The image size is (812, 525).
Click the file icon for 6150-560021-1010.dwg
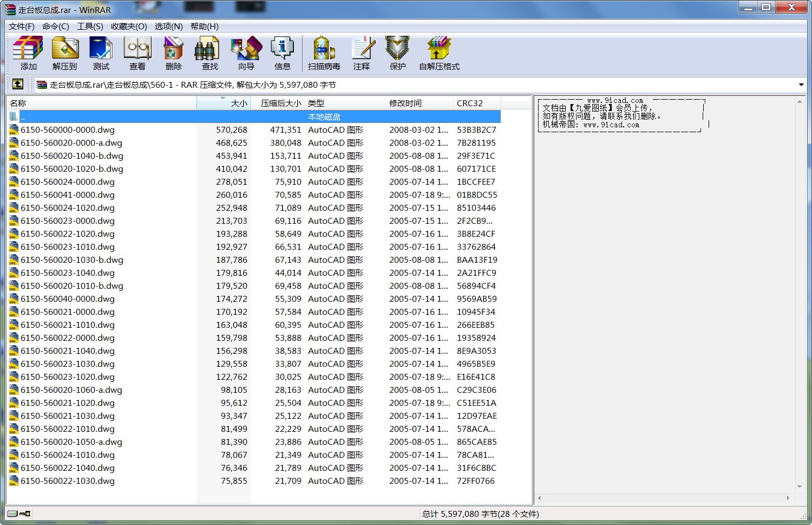click(x=14, y=325)
